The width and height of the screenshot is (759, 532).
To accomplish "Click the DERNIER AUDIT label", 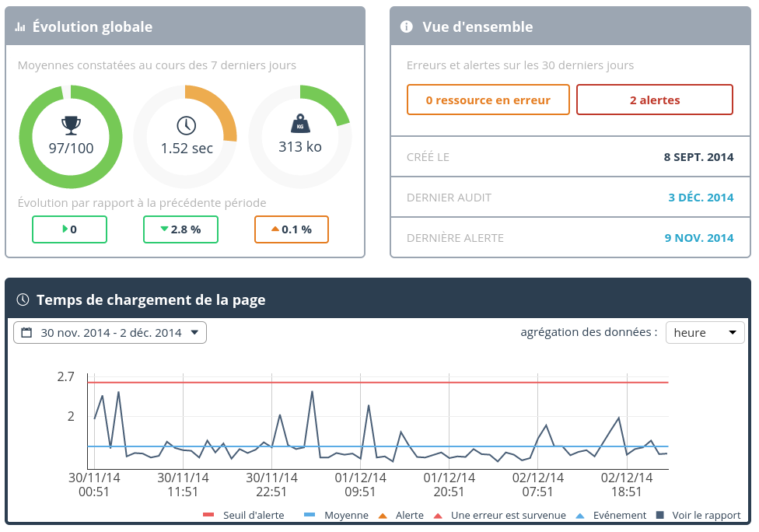I will (x=449, y=198).
